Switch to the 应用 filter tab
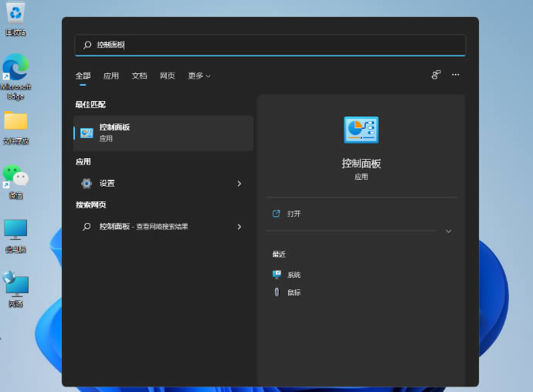 (x=111, y=76)
